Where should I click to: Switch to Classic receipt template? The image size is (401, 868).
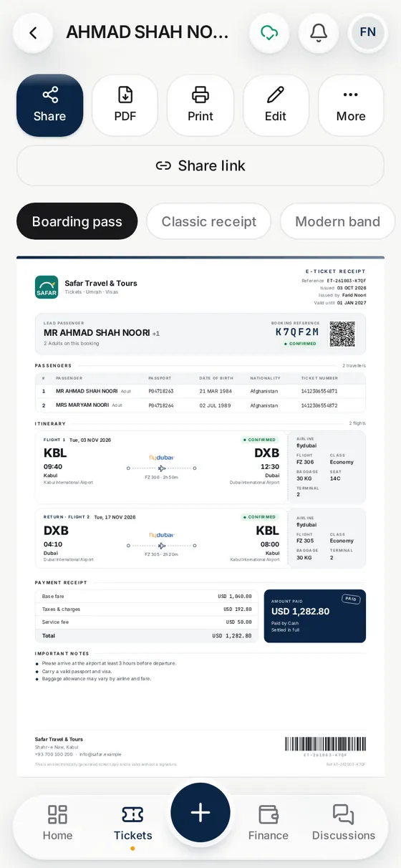point(209,221)
